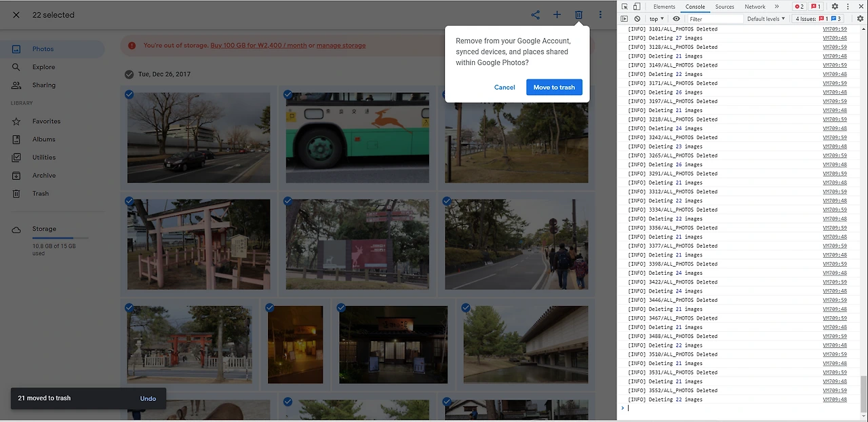Toggle the live expression eye icon
The height and width of the screenshot is (422, 868).
(x=676, y=19)
